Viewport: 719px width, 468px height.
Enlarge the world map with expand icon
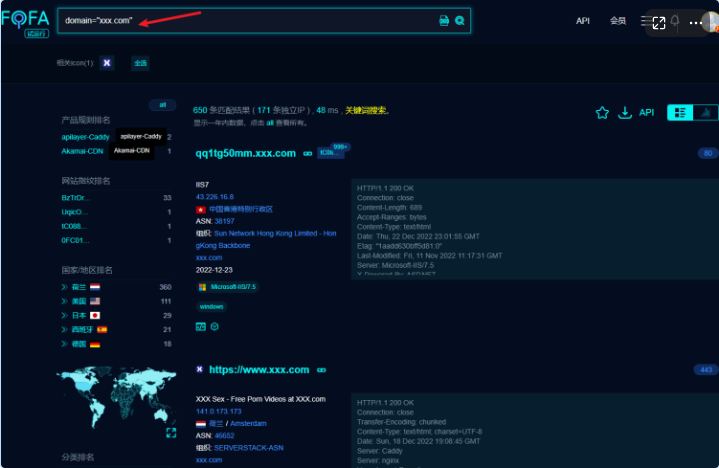[171, 433]
